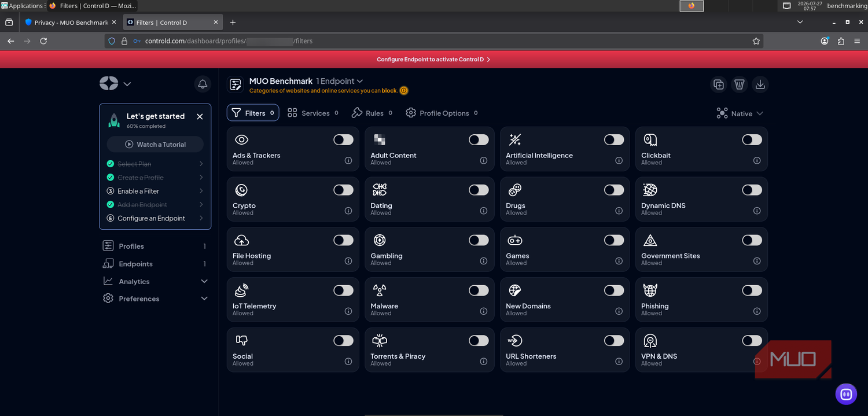868x416 pixels.
Task: Open info for Artificial Intelligence filter
Action: pyautogui.click(x=619, y=160)
